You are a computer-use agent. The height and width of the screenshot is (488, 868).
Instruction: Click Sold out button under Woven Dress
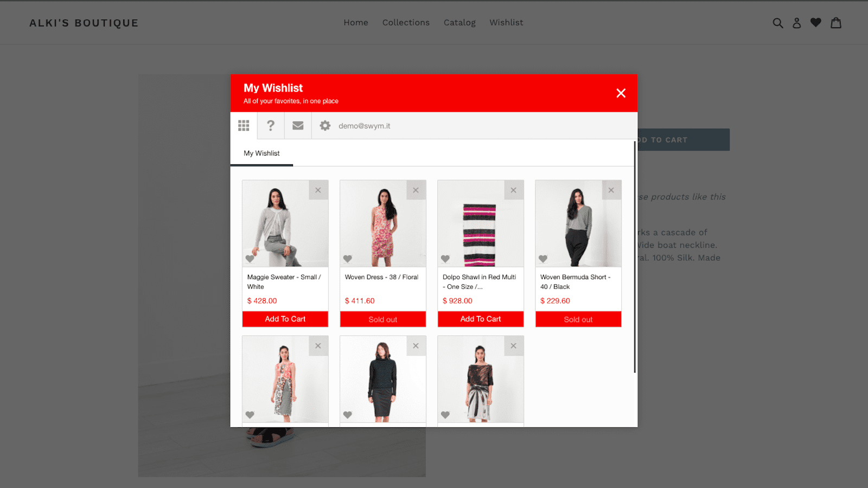pos(383,319)
